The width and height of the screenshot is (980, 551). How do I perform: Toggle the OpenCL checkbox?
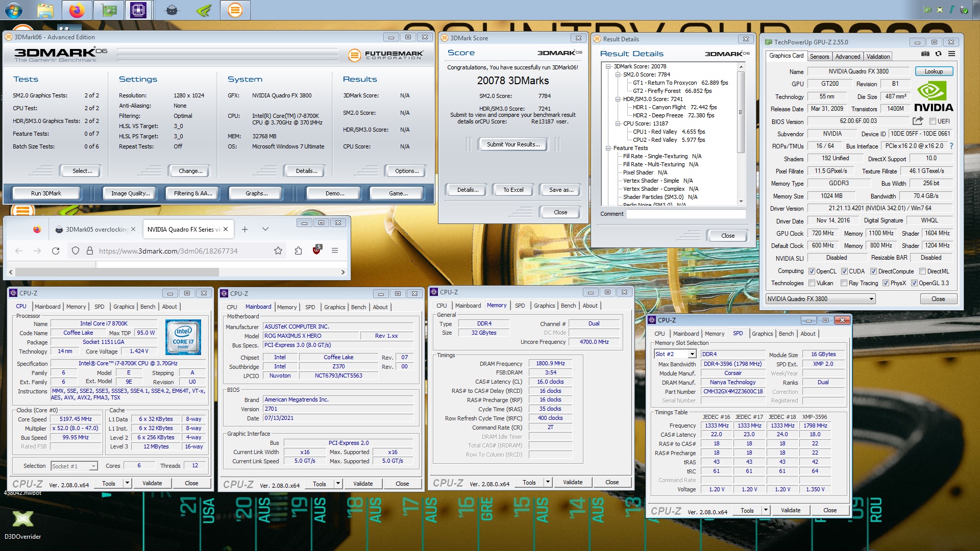point(812,271)
